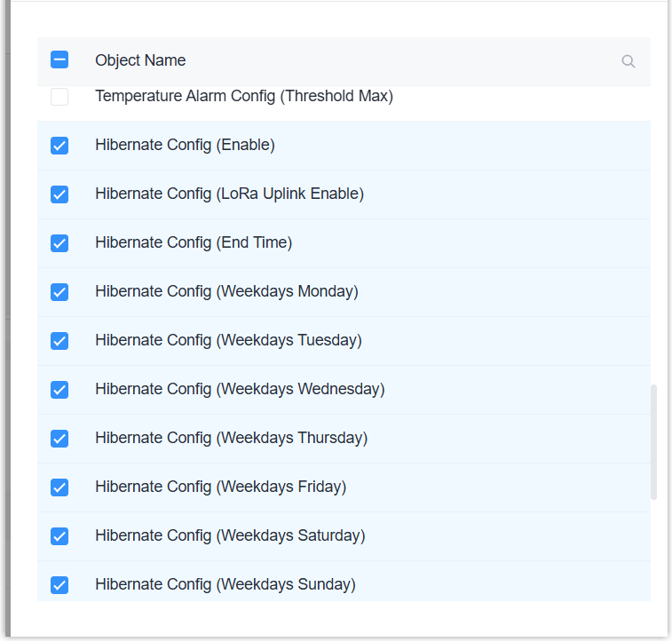The image size is (672, 642).
Task: Uncheck Hibernate Config (Enable) checkbox
Action: 59,146
